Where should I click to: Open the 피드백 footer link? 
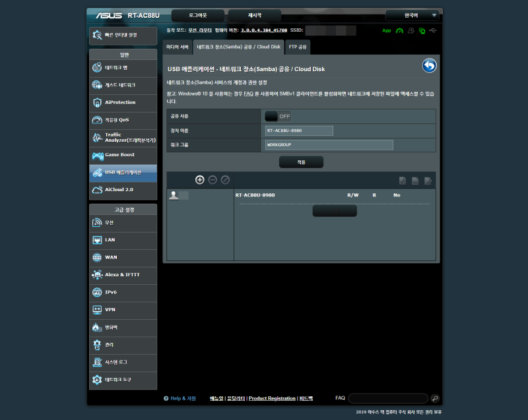click(x=306, y=398)
